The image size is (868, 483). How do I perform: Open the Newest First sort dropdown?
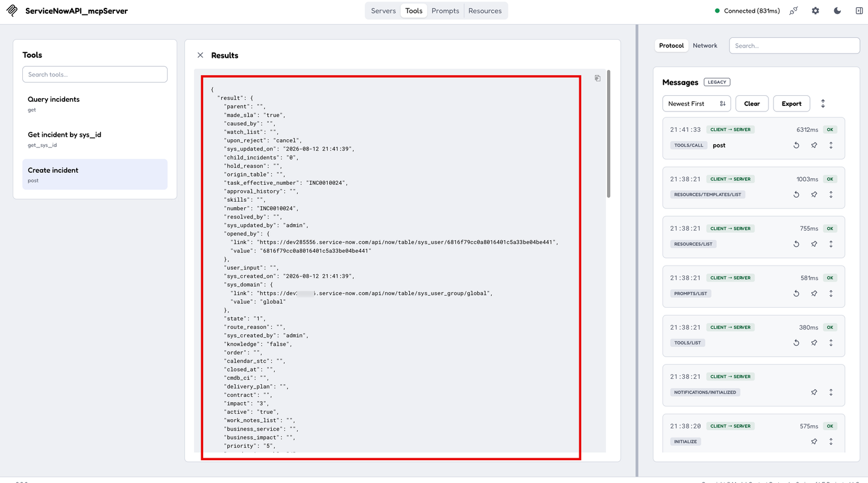[x=697, y=104]
